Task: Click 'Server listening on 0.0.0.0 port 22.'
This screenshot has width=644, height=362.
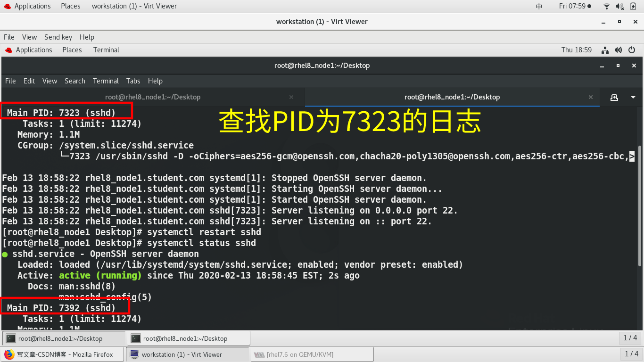Action: pyautogui.click(x=364, y=211)
